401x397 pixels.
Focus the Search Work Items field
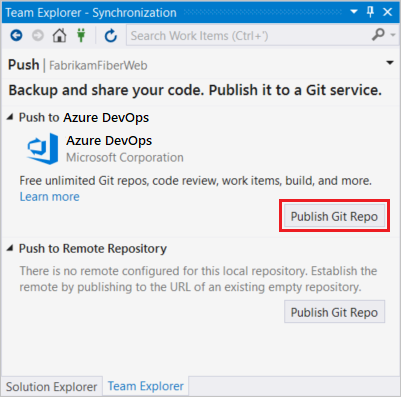(248, 35)
